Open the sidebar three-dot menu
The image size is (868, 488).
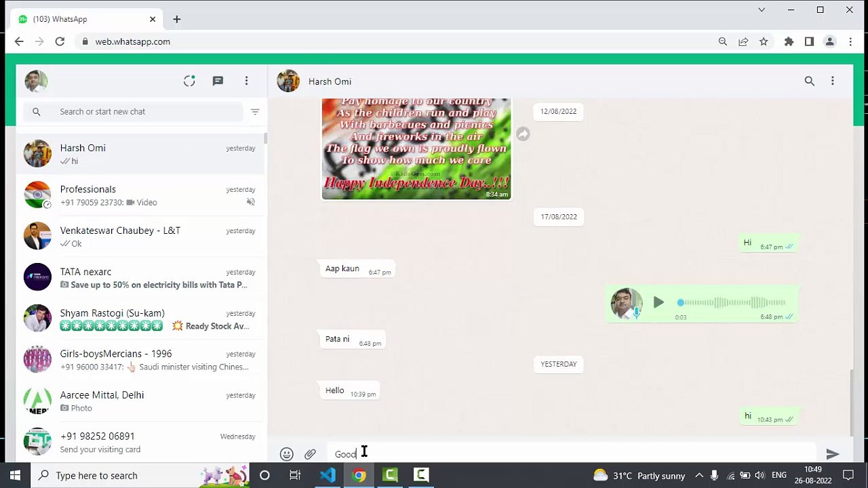pyautogui.click(x=246, y=81)
